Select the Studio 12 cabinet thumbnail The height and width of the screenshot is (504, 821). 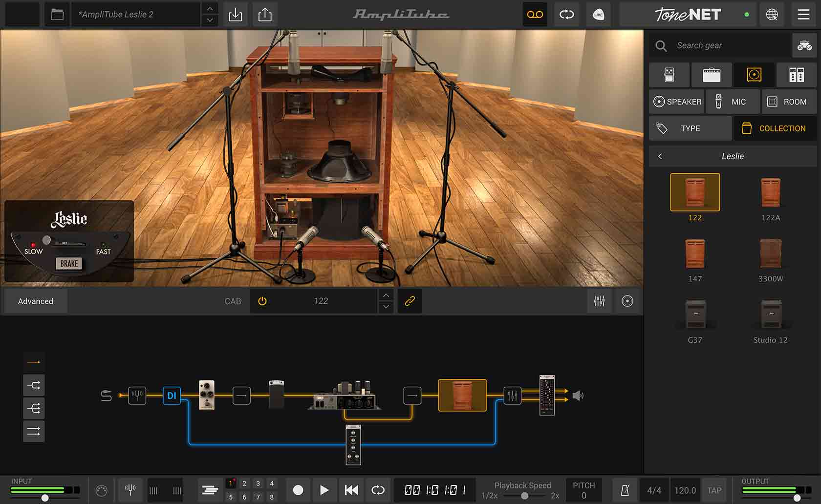coord(771,315)
